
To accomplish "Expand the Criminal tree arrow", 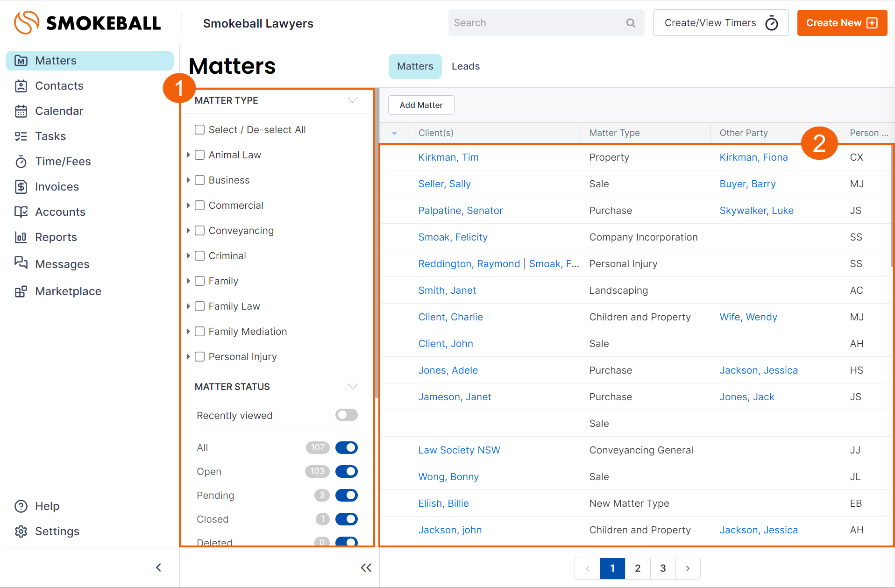I will (x=188, y=256).
